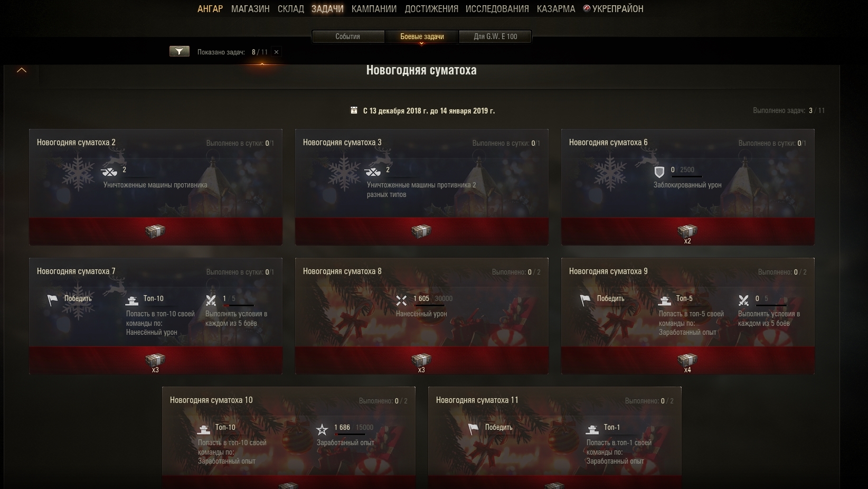Open the Новогодняя суматоха 11 task card
The width and height of the screenshot is (868, 489).
coord(554,438)
